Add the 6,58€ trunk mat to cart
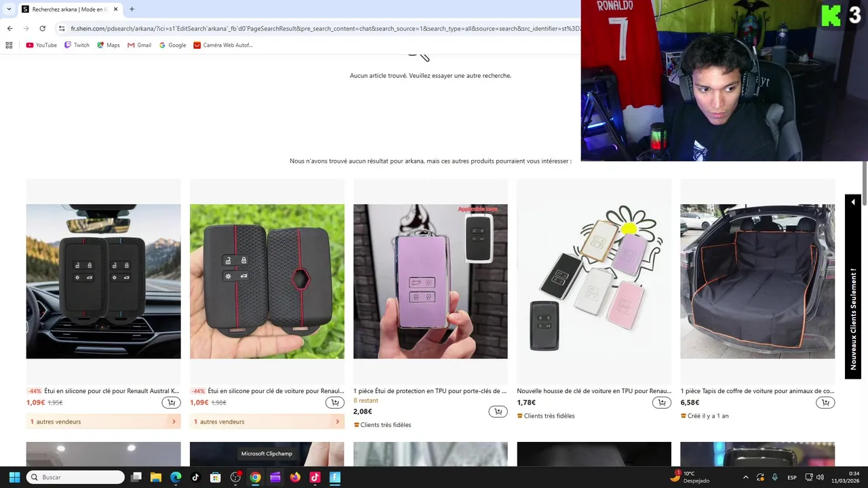 coord(825,403)
